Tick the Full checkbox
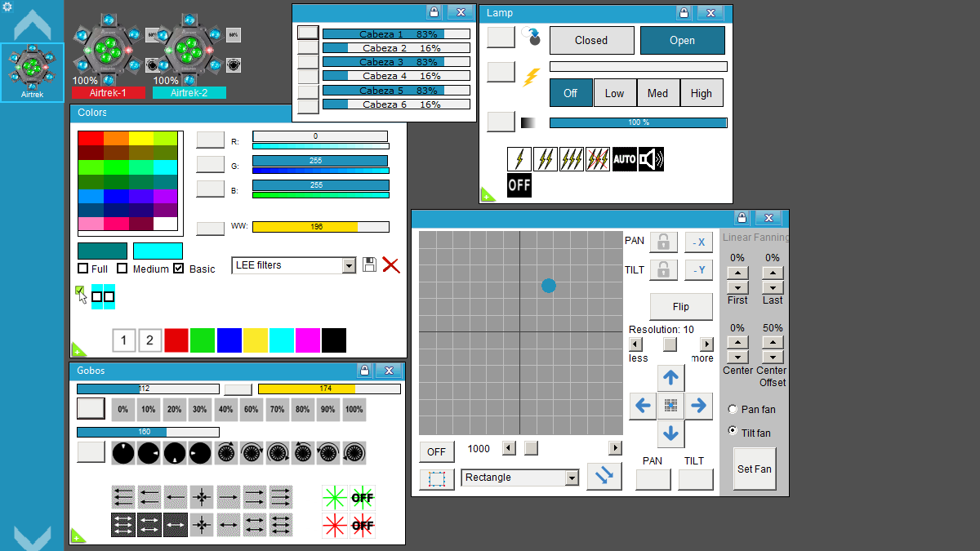Screen dimensions: 980x551 coord(82,268)
